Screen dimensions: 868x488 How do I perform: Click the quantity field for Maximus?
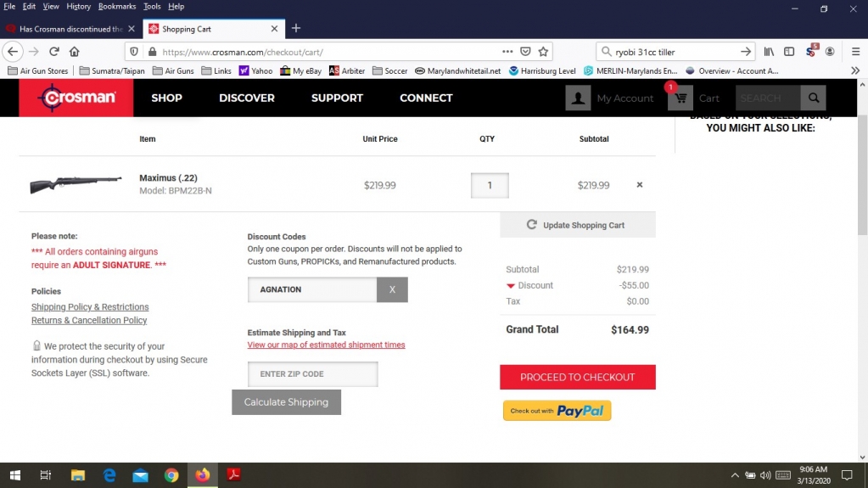point(490,186)
